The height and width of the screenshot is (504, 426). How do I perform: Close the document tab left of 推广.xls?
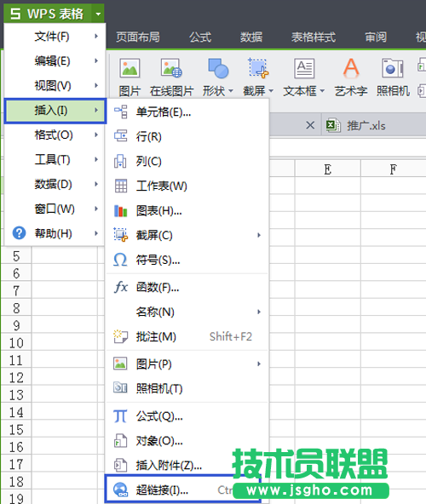coord(310,125)
